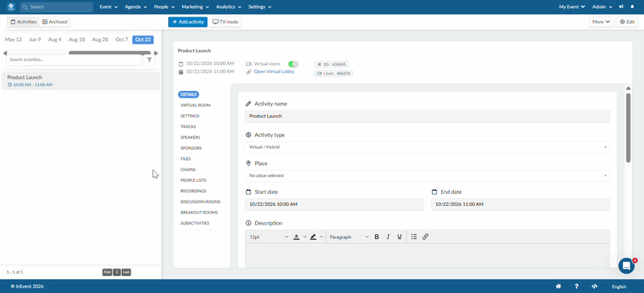Screen dimensions: 644x293
Task: Open the RECORDINGS section
Action: point(193,191)
